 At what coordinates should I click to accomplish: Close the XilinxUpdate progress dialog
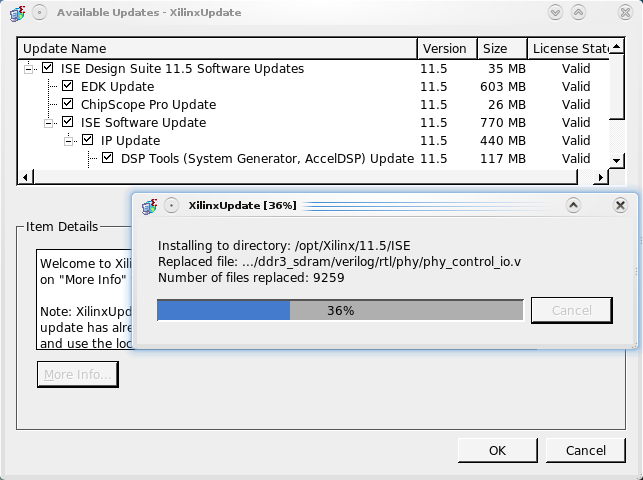coord(620,205)
